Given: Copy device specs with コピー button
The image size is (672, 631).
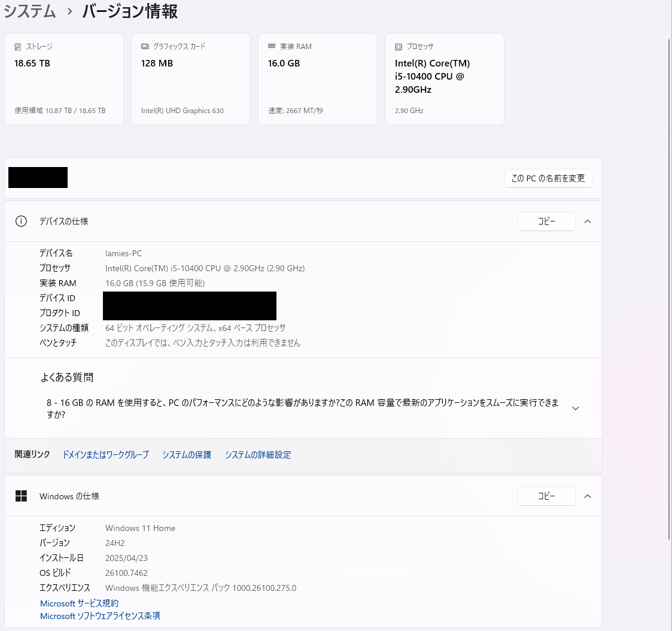Looking at the screenshot, I should [546, 222].
